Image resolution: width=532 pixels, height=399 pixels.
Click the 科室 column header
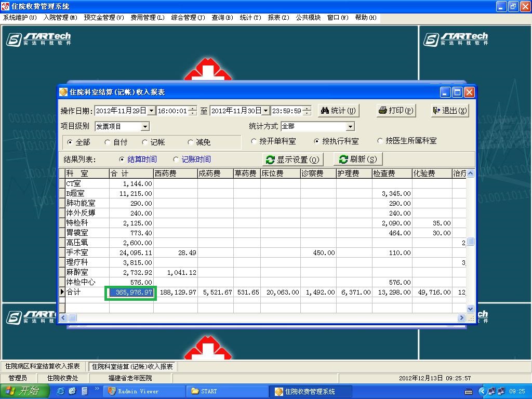87,174
